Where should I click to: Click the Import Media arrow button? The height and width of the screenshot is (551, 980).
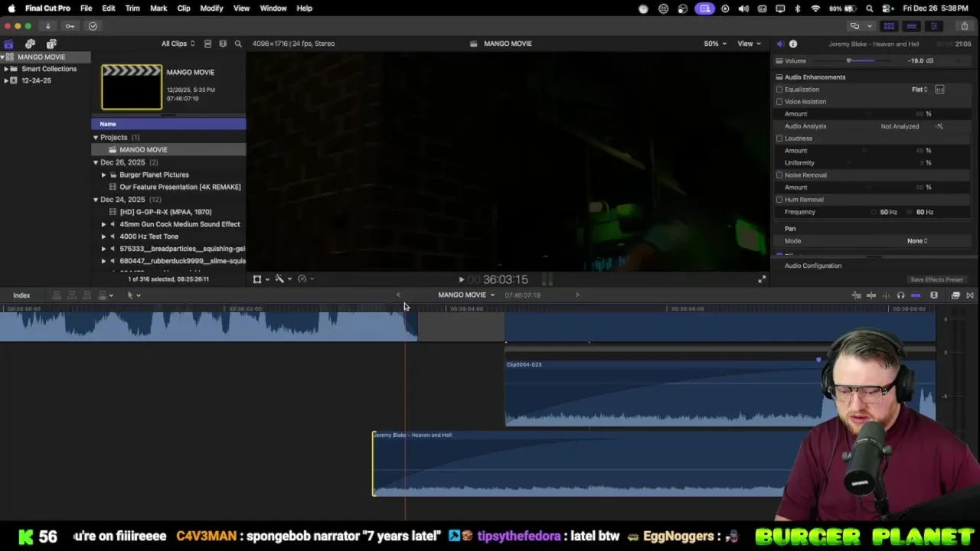point(47,26)
